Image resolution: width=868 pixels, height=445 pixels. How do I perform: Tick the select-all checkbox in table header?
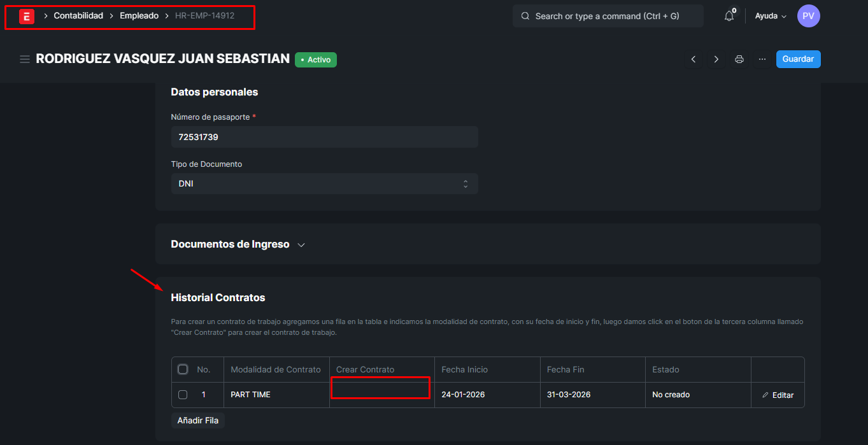pos(183,369)
